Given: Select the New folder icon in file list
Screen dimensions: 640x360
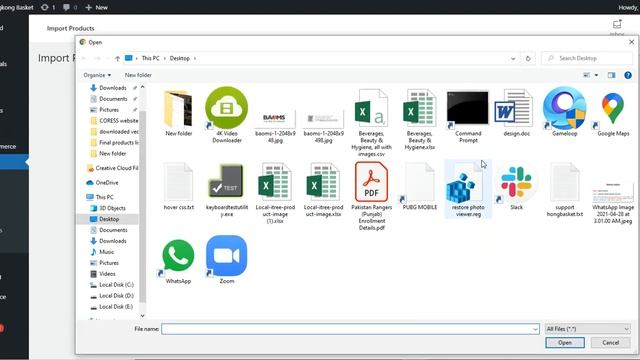Looking at the screenshot, I should pos(178,109).
